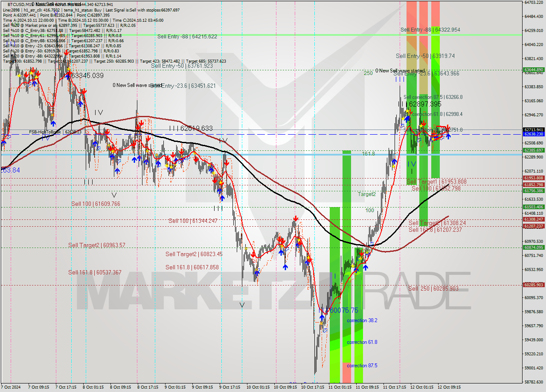Viewport: 546px width, 392px height.
Task: Select '9 Oct 09:15' on the time axis
Action: tap(202, 387)
